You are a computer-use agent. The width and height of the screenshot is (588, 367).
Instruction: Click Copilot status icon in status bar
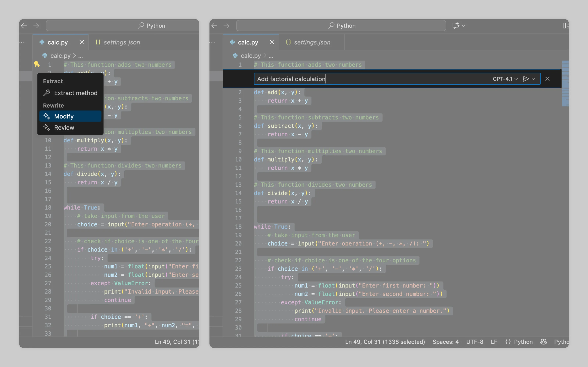click(544, 342)
